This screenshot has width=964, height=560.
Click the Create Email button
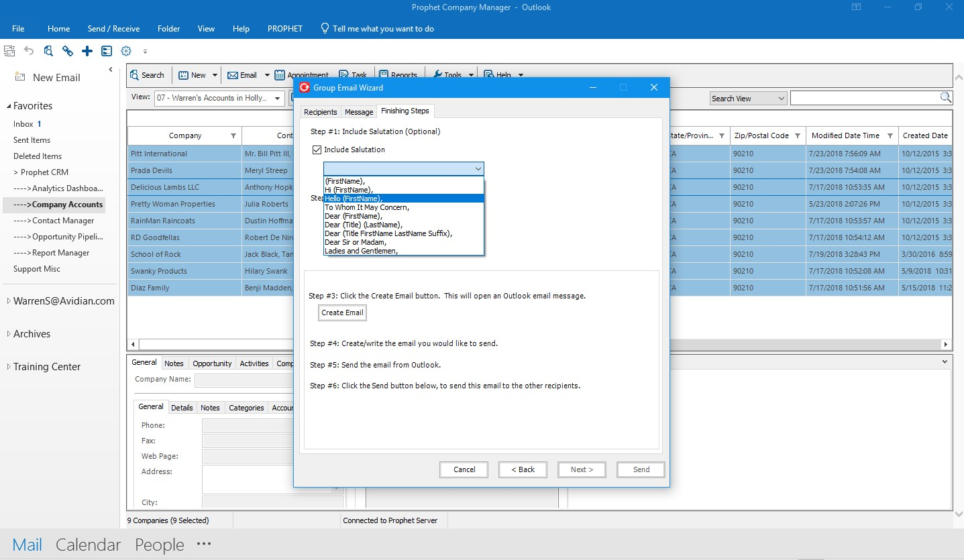click(342, 313)
